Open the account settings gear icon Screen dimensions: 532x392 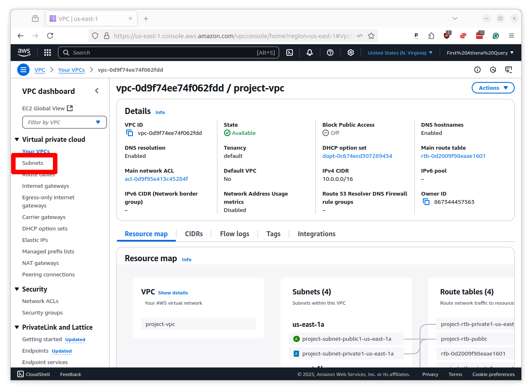click(350, 52)
